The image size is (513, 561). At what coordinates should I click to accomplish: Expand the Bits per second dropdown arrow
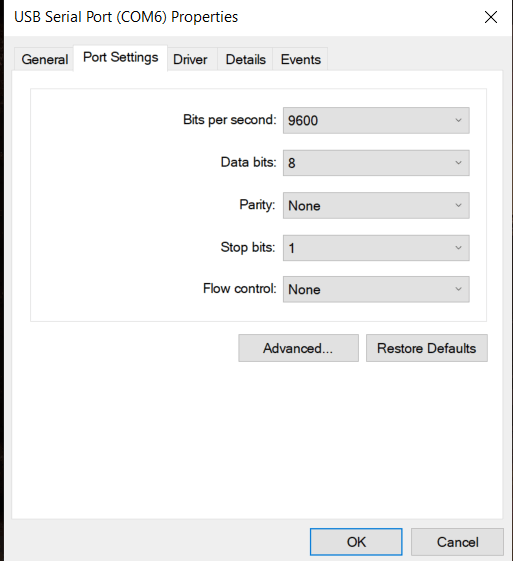[x=458, y=120]
